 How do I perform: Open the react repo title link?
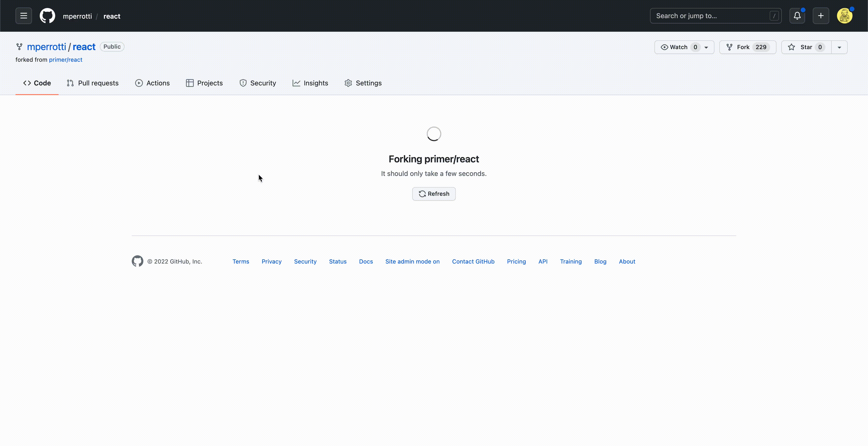pos(84,47)
